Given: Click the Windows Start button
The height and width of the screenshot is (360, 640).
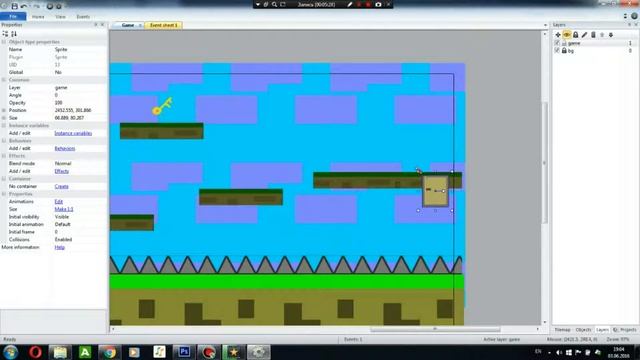Looking at the screenshot, I should click(11, 352).
